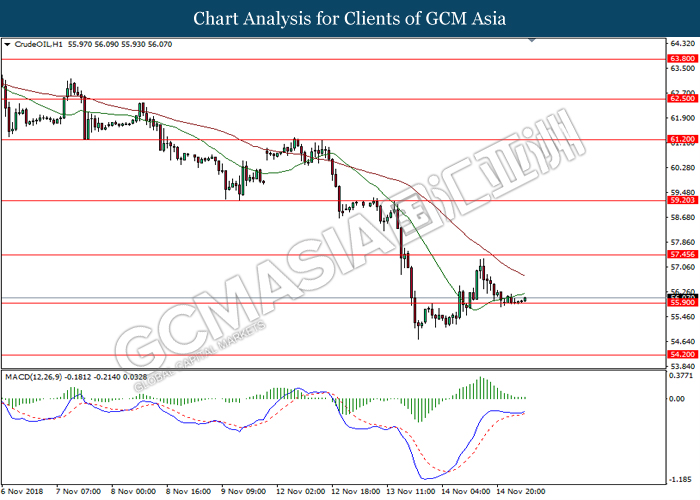
Task: Click the 13 Nov 11:00 time label
Action: point(411,492)
